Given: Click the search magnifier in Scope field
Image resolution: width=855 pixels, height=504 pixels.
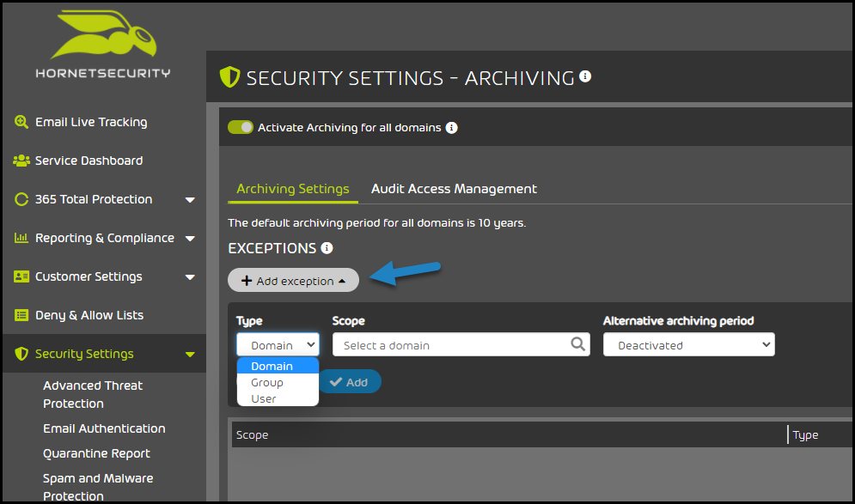Looking at the screenshot, I should (x=577, y=343).
